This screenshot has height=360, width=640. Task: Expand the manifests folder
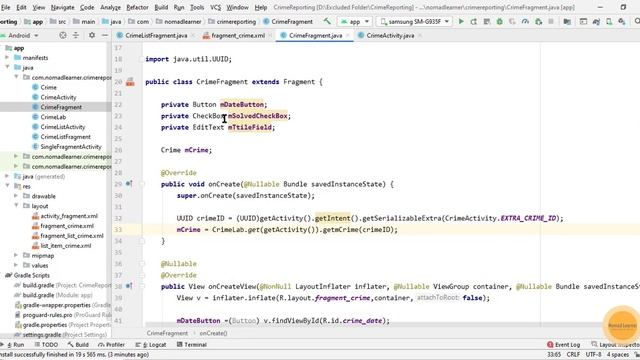[x=7, y=58]
